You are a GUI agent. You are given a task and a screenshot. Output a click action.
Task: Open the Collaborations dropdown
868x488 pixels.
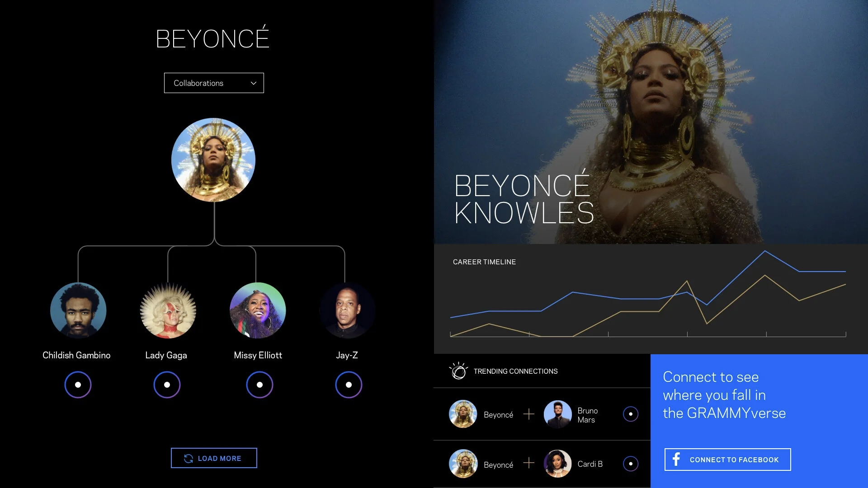pyautogui.click(x=214, y=83)
